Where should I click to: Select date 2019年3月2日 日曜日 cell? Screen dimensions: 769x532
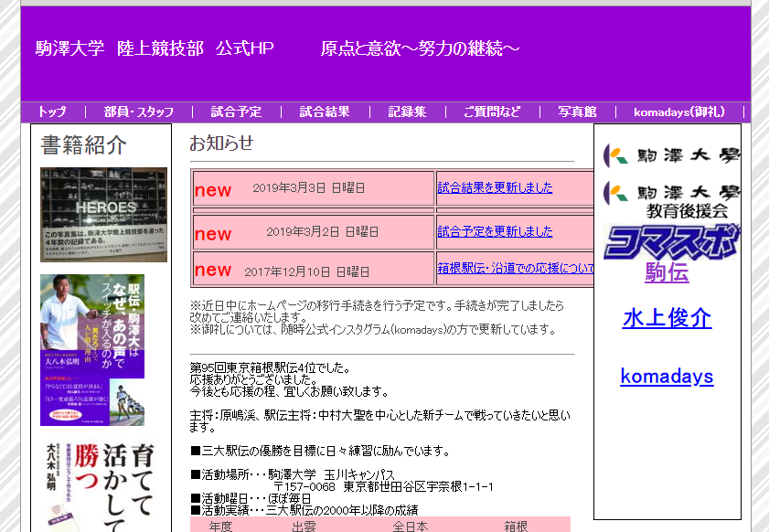pyautogui.click(x=314, y=232)
